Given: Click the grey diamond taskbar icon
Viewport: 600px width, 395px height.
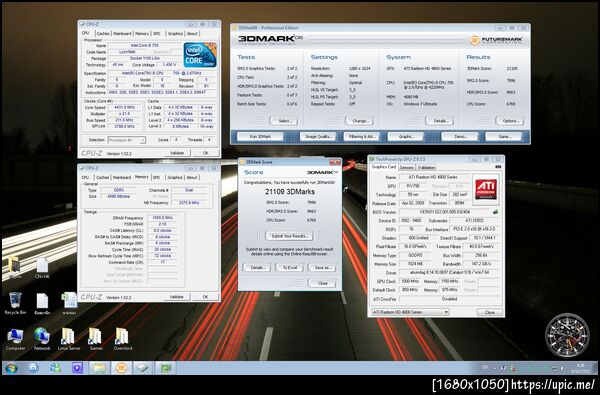Looking at the screenshot, I should (x=143, y=368).
